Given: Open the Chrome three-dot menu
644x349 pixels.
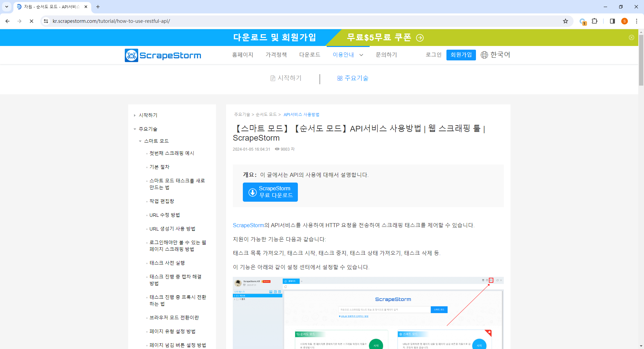Looking at the screenshot, I should tap(637, 21).
